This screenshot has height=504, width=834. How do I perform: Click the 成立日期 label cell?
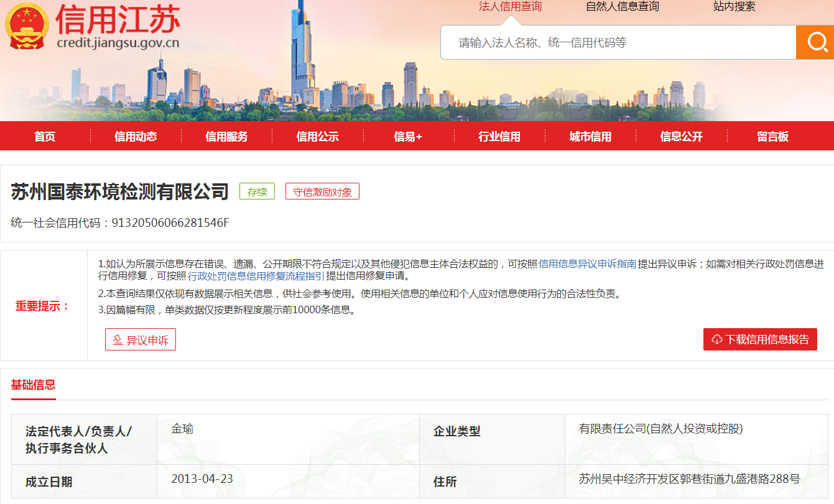pyautogui.click(x=84, y=482)
